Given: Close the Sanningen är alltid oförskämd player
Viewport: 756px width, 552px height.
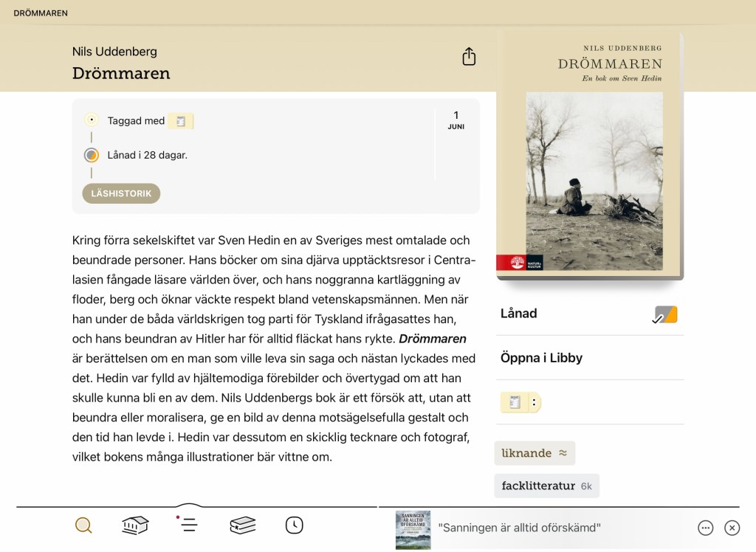Looking at the screenshot, I should pyautogui.click(x=732, y=528).
